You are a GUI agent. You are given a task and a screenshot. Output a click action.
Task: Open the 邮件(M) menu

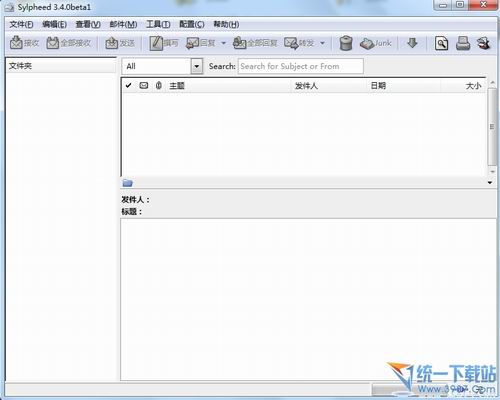click(123, 24)
